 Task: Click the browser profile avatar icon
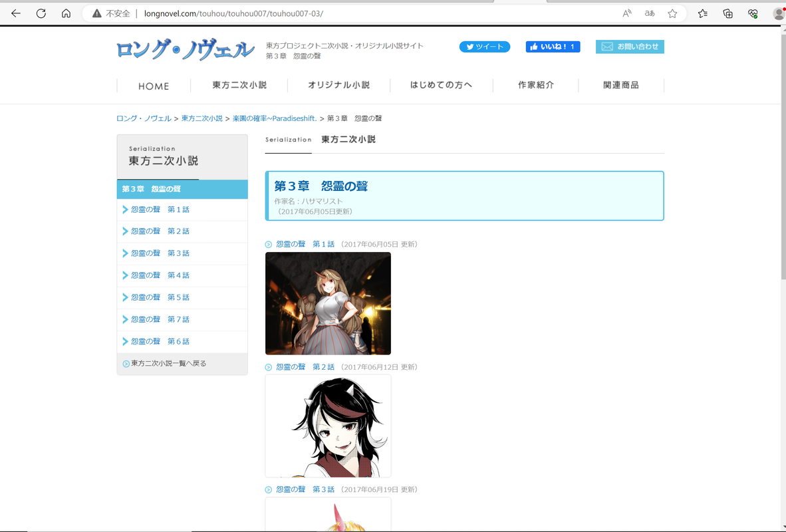point(779,13)
